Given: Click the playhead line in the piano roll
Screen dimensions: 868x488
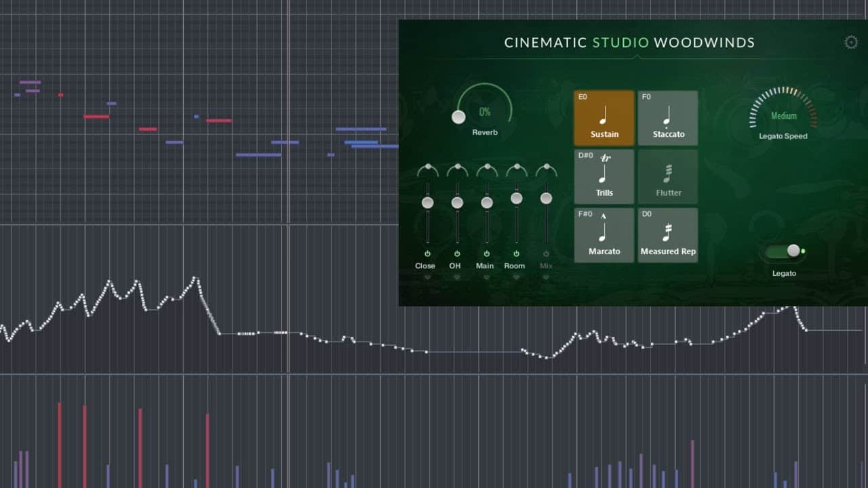Looking at the screenshot, I should point(288,112).
